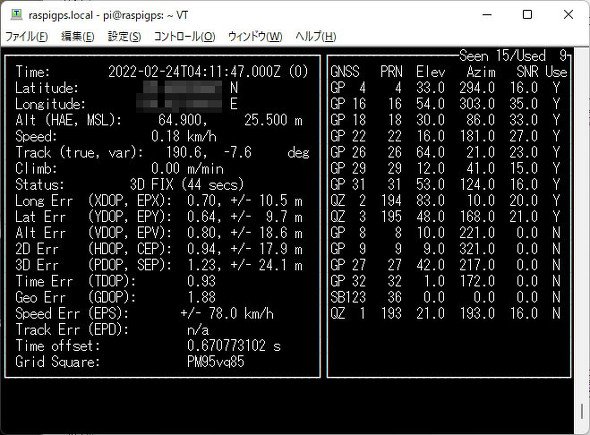This screenshot has height=435, width=590.
Task: Click the speed error +/- 78.0 km/h
Action: coord(227,314)
